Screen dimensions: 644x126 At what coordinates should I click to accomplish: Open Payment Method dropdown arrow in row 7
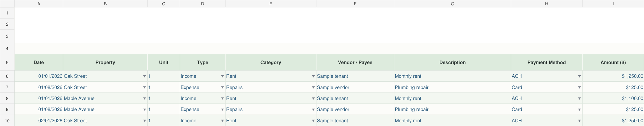[579, 87]
